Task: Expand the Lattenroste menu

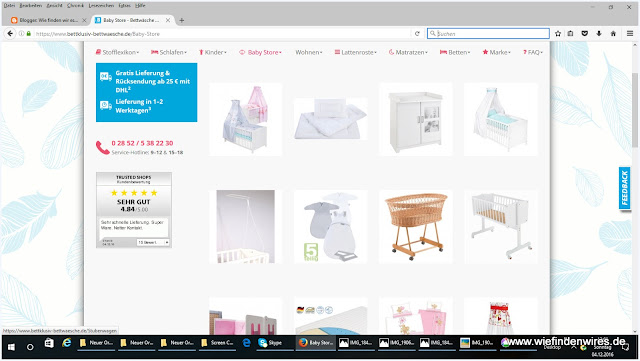Action: 356,52
